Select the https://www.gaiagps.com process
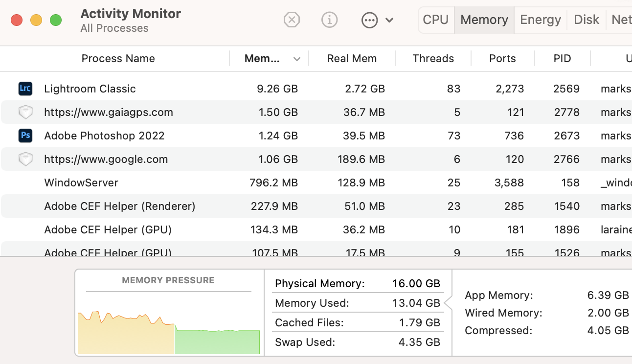 coord(109,112)
